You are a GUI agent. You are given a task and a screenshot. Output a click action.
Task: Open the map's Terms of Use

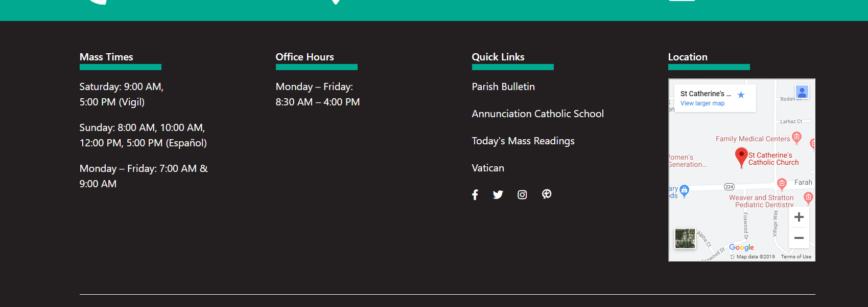[796, 257]
